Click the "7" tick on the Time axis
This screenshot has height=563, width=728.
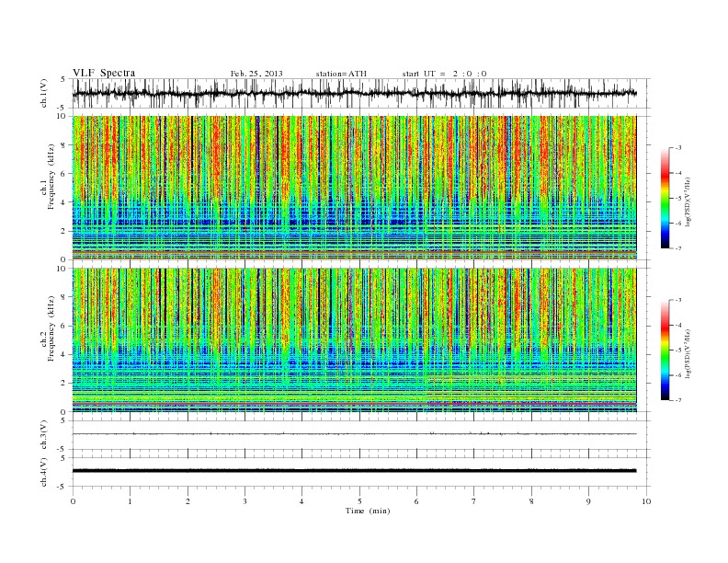click(x=474, y=501)
